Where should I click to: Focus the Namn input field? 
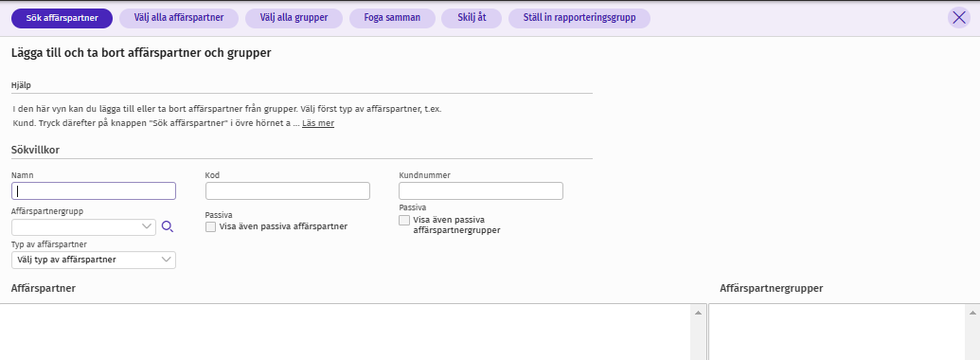click(94, 190)
